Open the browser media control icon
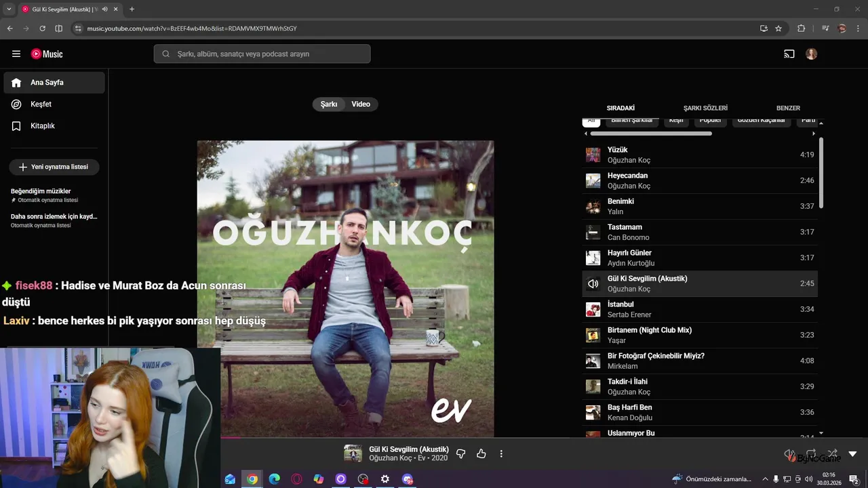The image size is (868, 488). [825, 28]
